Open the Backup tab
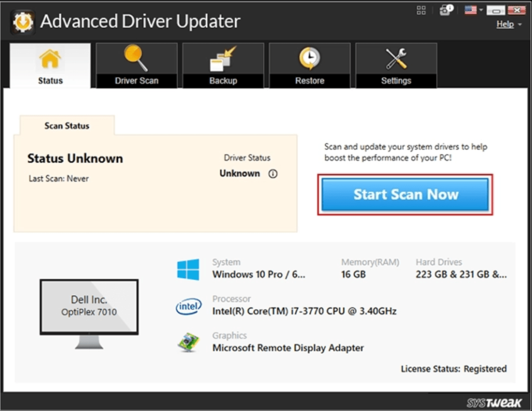This screenshot has height=411, width=532. tap(223, 65)
